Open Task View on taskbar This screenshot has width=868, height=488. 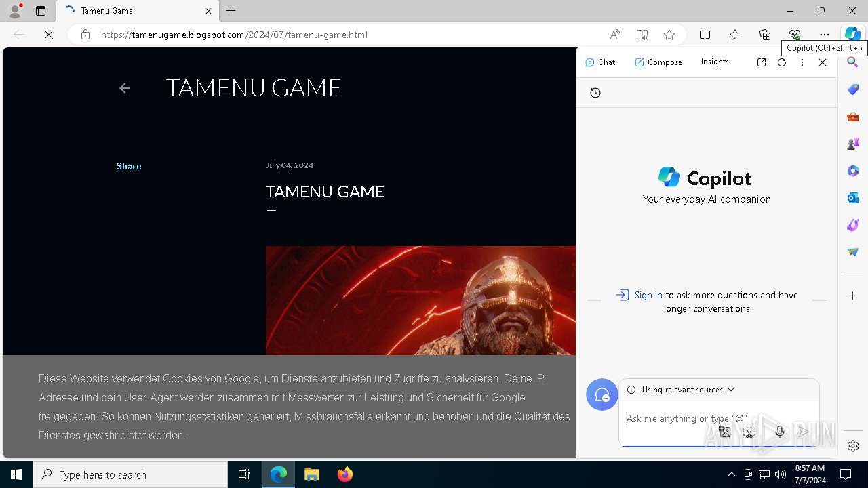[244, 474]
